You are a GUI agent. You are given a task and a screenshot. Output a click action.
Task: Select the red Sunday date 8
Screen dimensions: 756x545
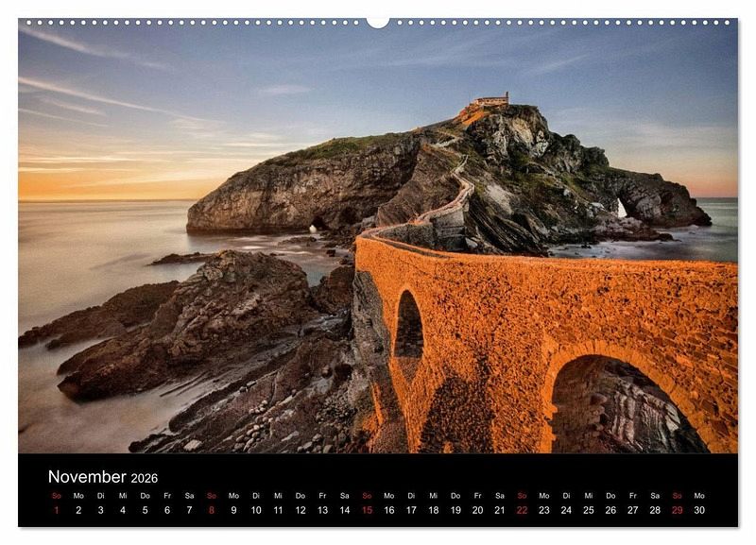point(211,510)
